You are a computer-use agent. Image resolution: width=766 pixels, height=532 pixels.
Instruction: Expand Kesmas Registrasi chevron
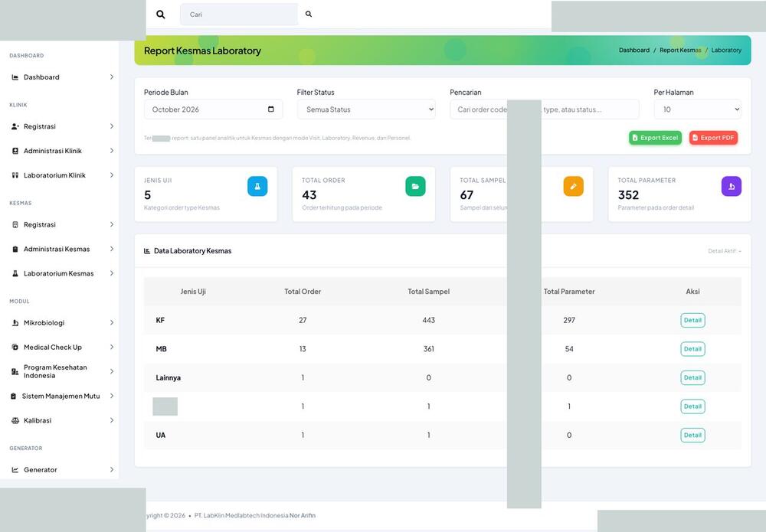112,224
